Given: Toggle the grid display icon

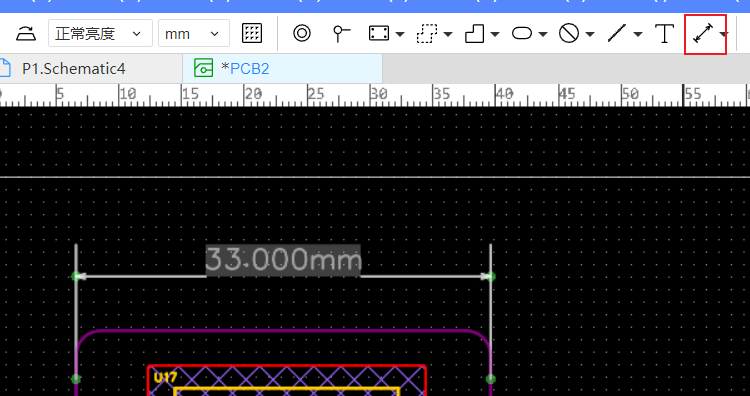Looking at the screenshot, I should pos(252,33).
